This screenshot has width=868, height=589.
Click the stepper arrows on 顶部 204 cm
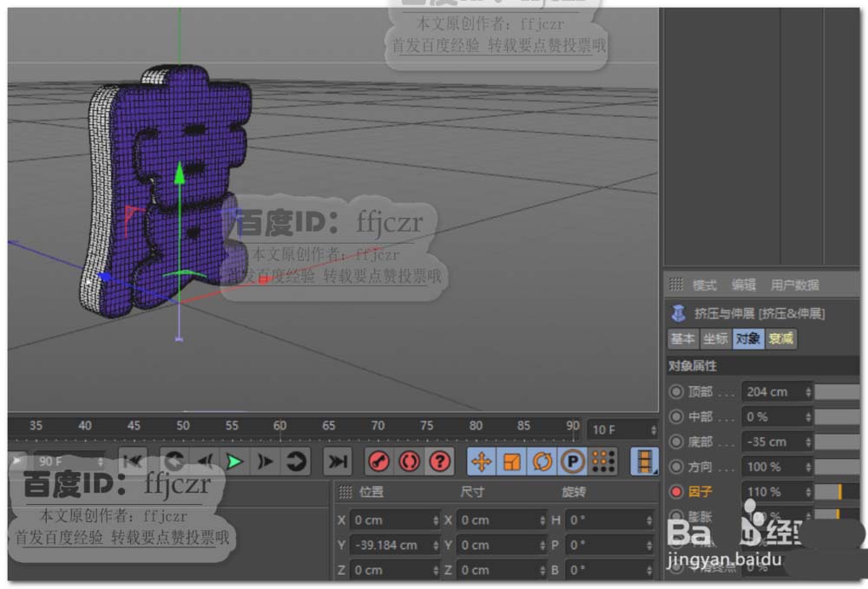[x=808, y=392]
